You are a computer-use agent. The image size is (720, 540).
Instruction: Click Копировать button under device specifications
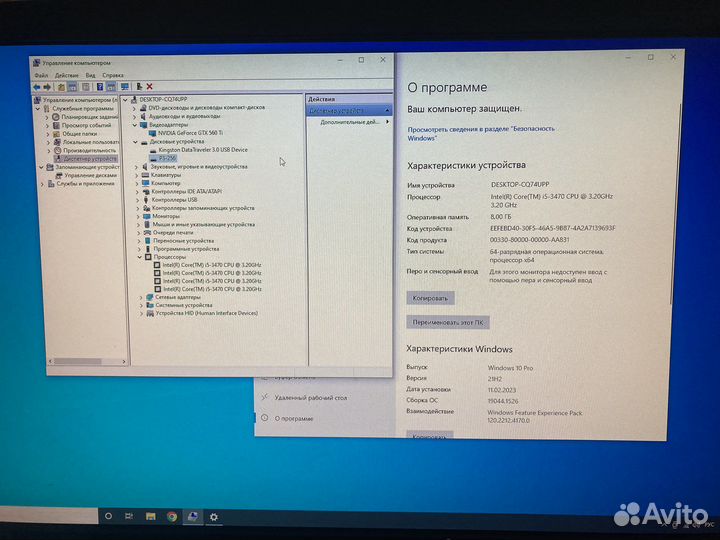click(430, 298)
